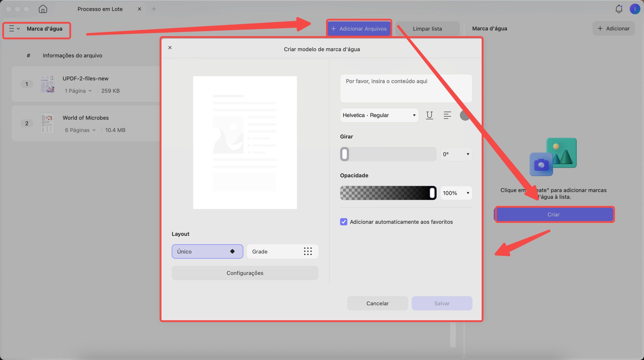This screenshot has height=360, width=644.
Task: Click the Salvar button
Action: 442,303
